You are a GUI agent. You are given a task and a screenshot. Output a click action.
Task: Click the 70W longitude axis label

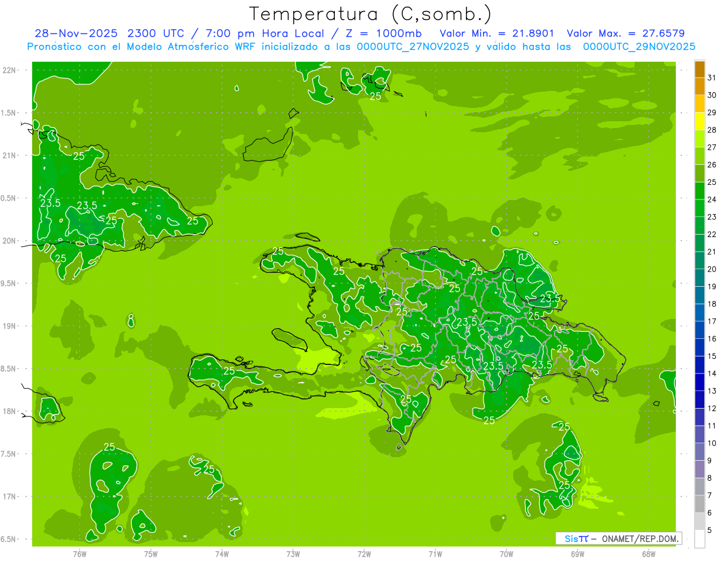tap(506, 554)
